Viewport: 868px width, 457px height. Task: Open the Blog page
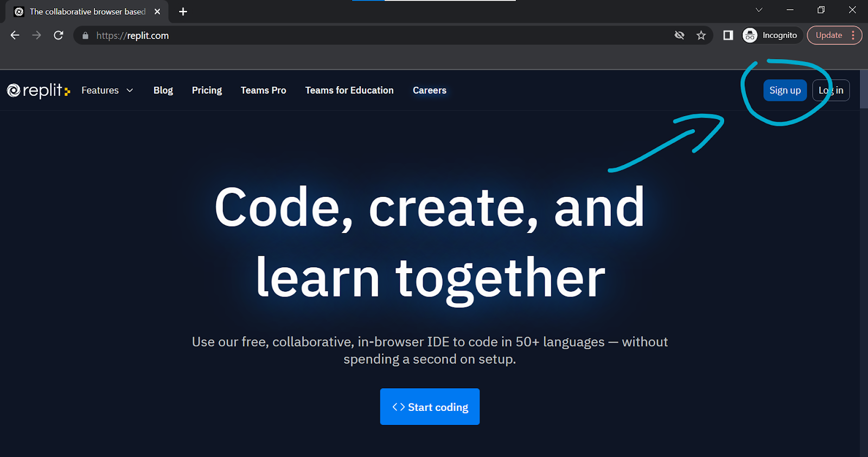[x=163, y=91]
